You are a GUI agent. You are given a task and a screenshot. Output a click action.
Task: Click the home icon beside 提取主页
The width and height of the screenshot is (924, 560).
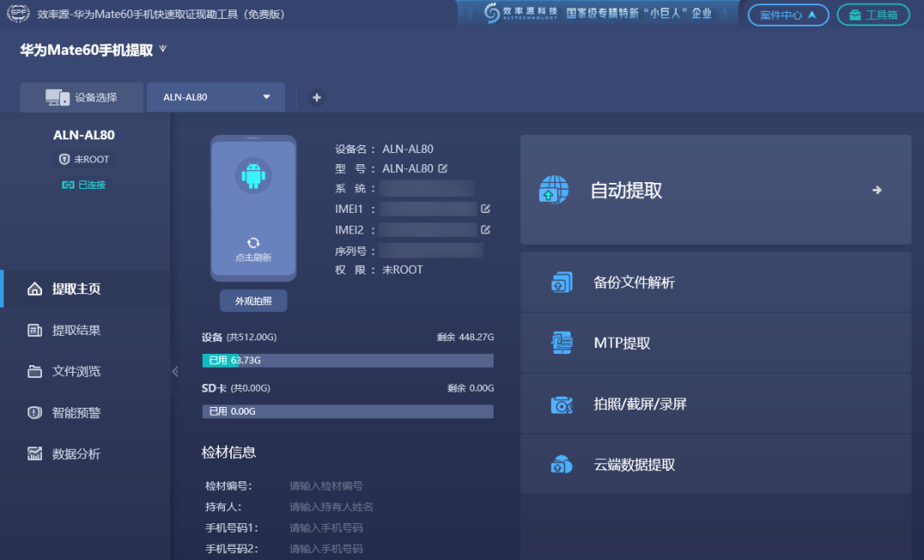click(x=35, y=288)
